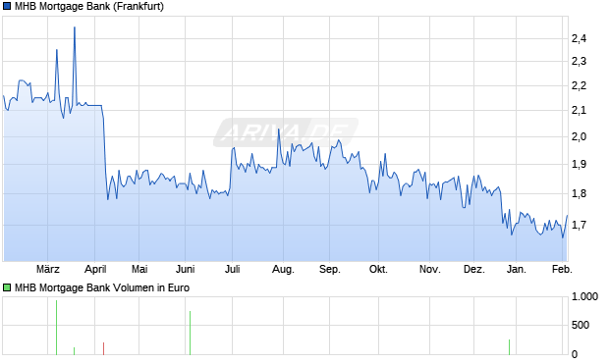Click the 'MHB Mortgage Bank Volumen in Euro' title

(x=102, y=287)
